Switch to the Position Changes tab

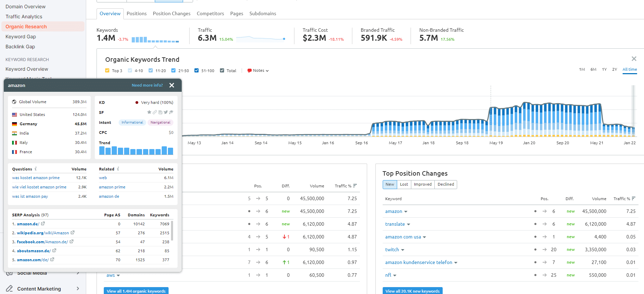pos(172,13)
